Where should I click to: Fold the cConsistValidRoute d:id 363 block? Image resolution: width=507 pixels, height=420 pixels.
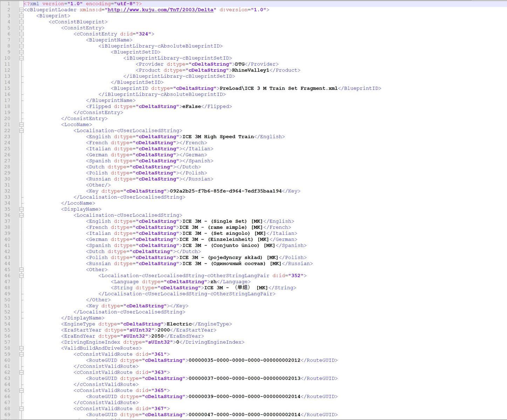[21, 372]
